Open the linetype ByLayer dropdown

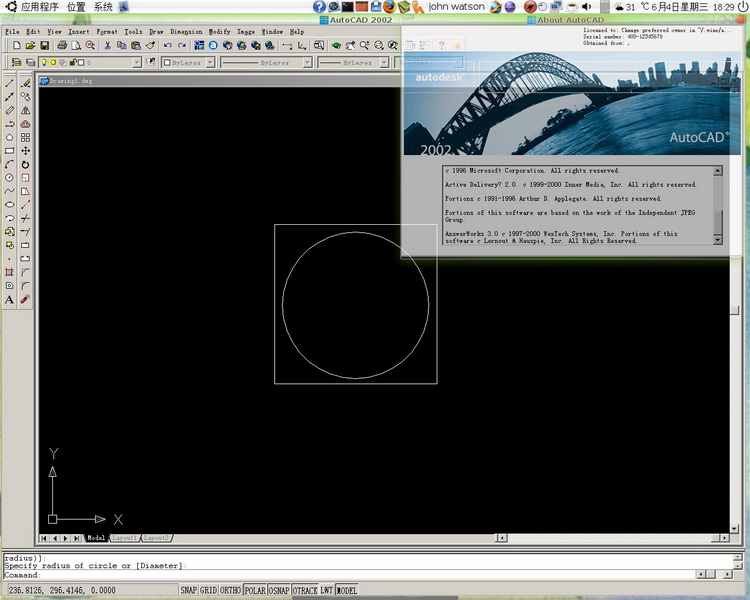click(304, 63)
